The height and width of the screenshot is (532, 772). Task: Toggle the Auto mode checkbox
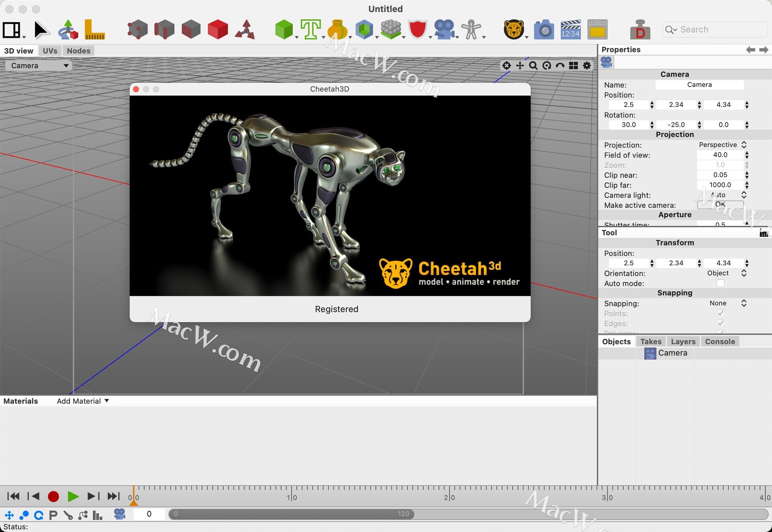tap(720, 283)
